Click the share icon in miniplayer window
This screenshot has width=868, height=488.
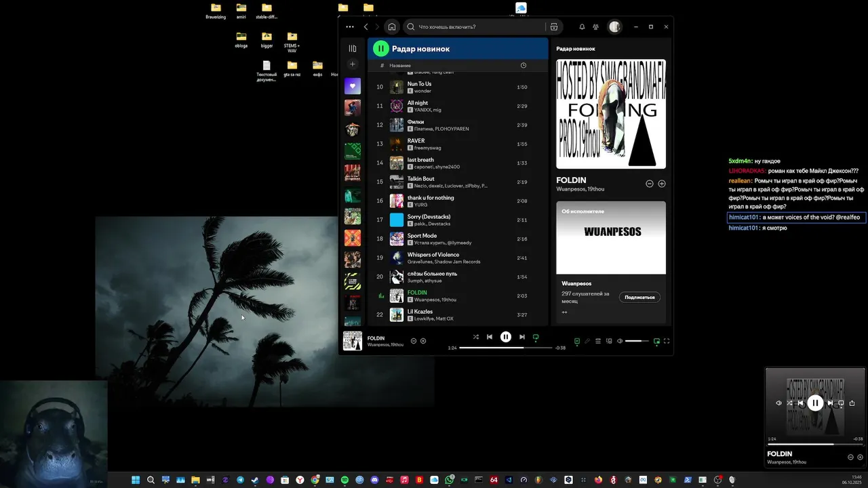pos(852,403)
